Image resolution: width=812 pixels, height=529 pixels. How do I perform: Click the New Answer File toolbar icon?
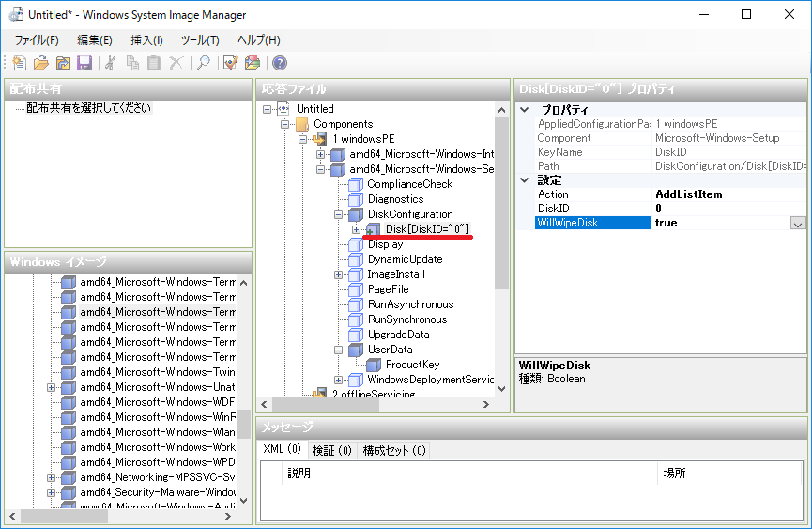(x=20, y=63)
